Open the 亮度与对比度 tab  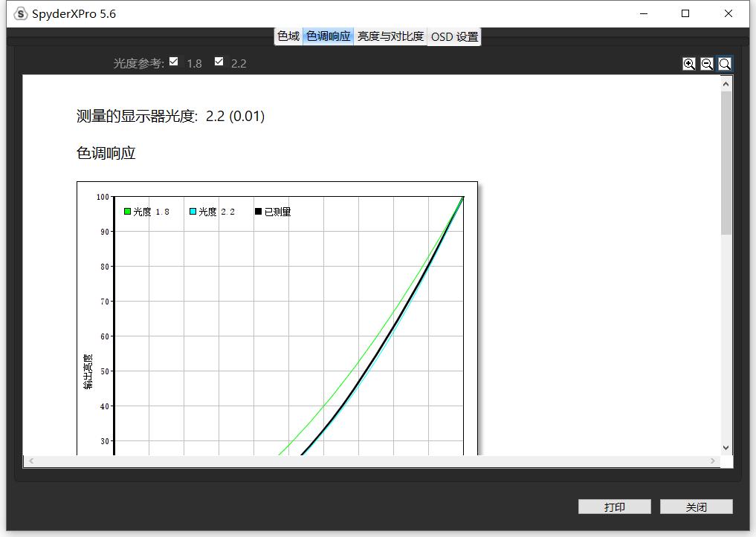(390, 35)
